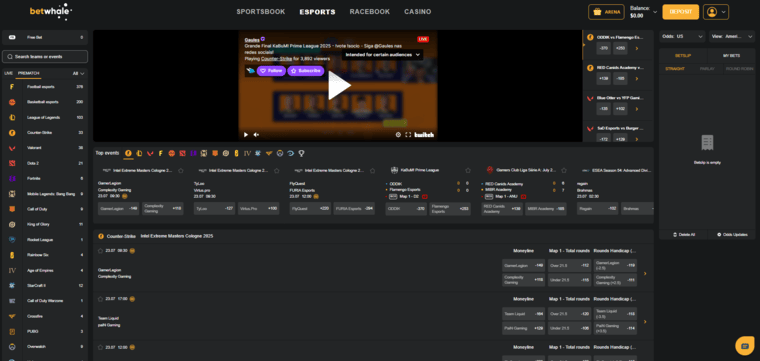The width and height of the screenshot is (760, 361).
Task: Click Delete All in the betslip
Action: click(684, 235)
